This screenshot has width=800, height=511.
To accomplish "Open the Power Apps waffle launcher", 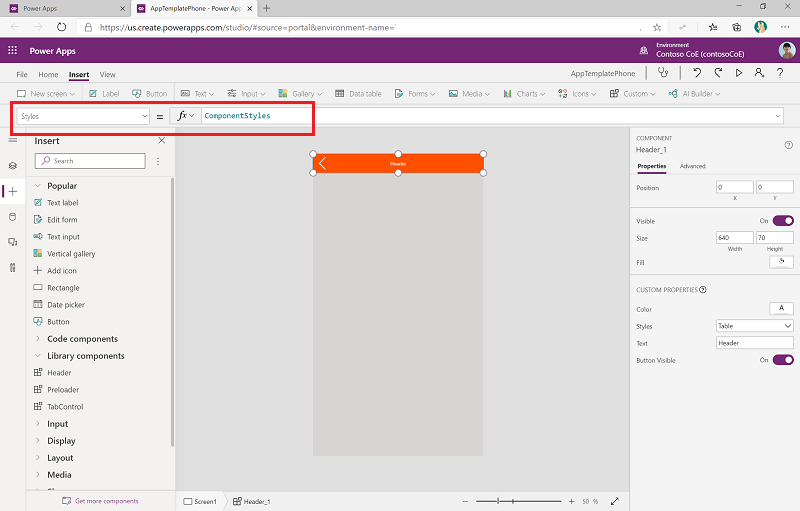I will point(13,51).
